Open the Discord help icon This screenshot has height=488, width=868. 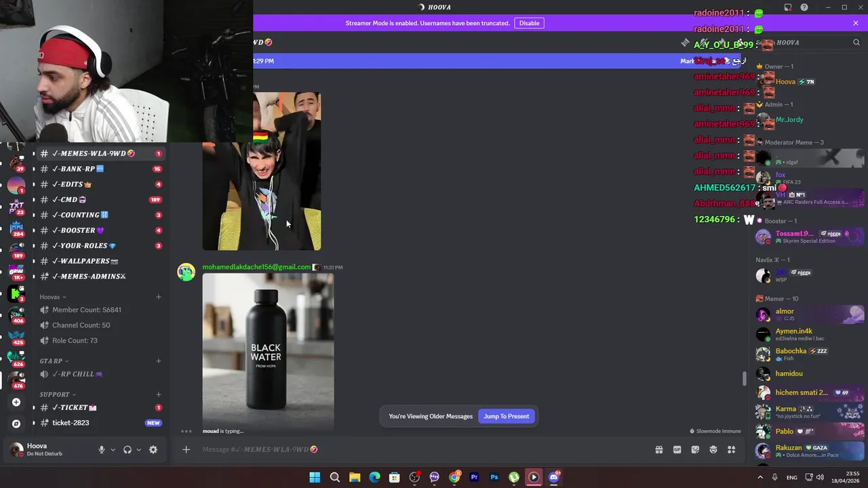tap(804, 7)
